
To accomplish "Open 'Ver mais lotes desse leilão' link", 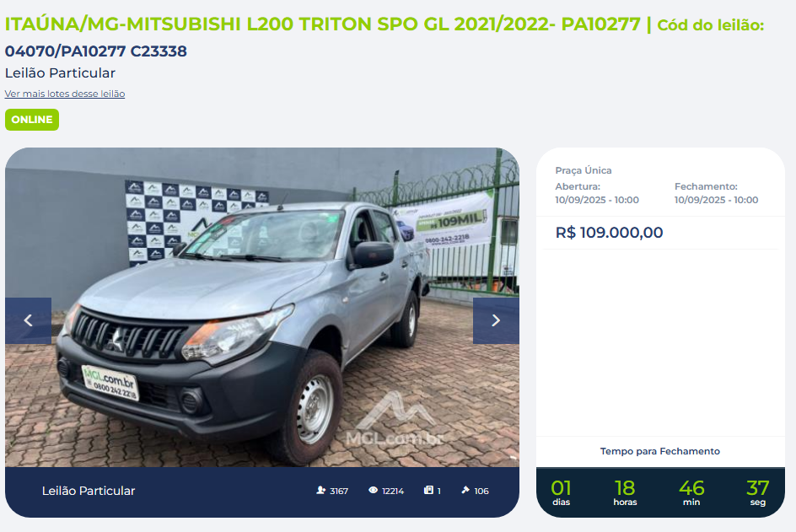I will 65,94.
